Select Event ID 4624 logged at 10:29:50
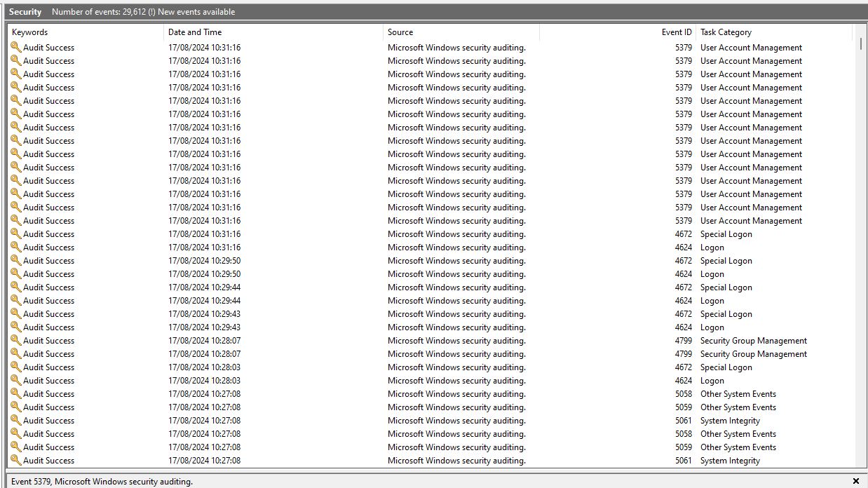868x488 pixels. (683, 274)
